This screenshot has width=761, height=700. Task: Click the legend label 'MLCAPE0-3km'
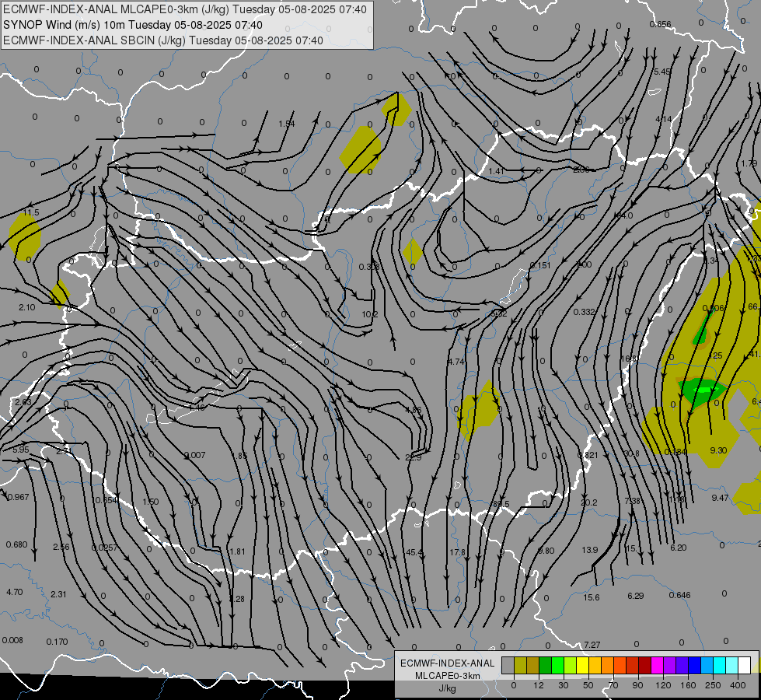tap(447, 676)
